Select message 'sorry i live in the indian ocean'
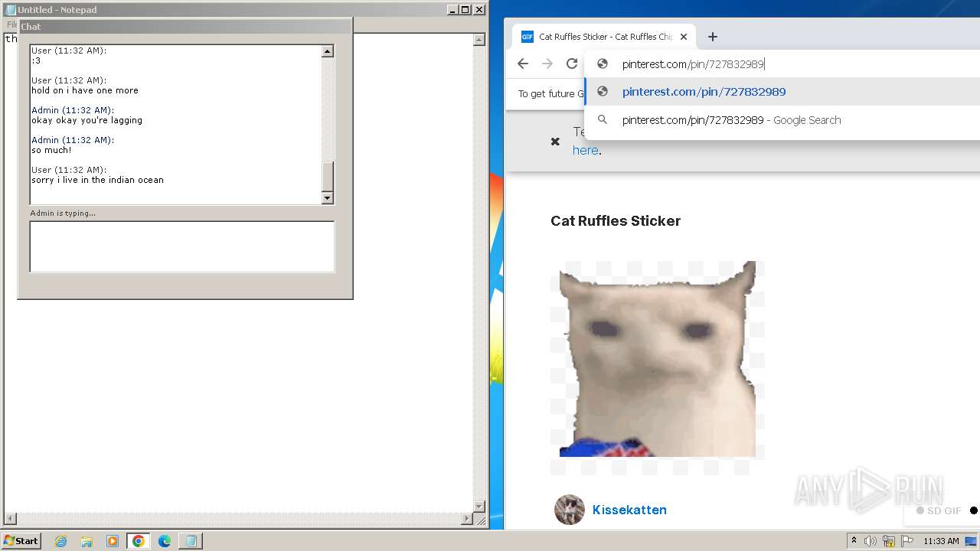 point(97,181)
